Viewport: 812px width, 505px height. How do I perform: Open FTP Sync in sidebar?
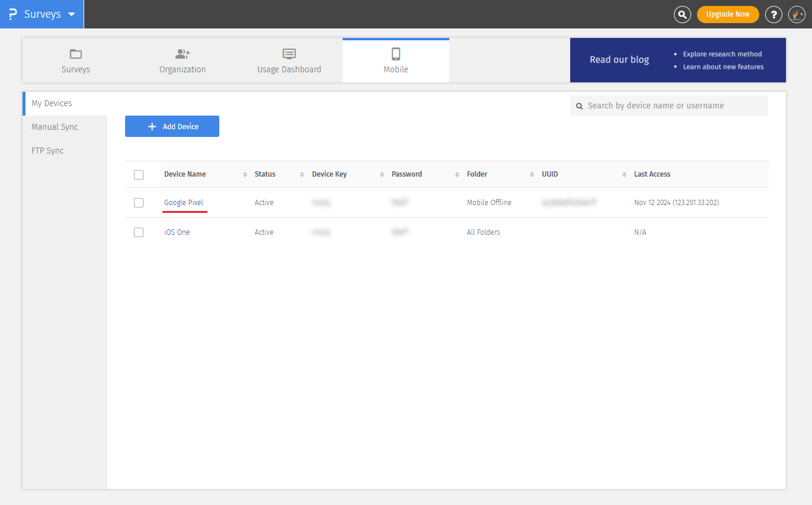[x=47, y=151]
